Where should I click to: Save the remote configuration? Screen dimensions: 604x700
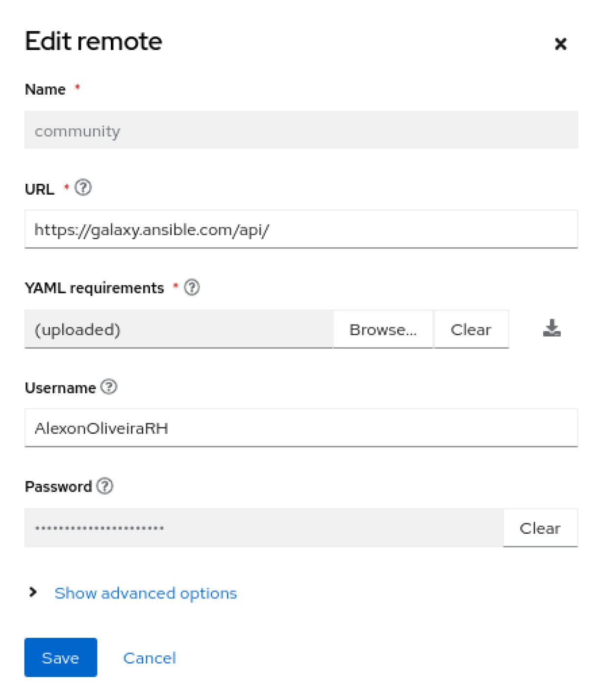coord(61,657)
